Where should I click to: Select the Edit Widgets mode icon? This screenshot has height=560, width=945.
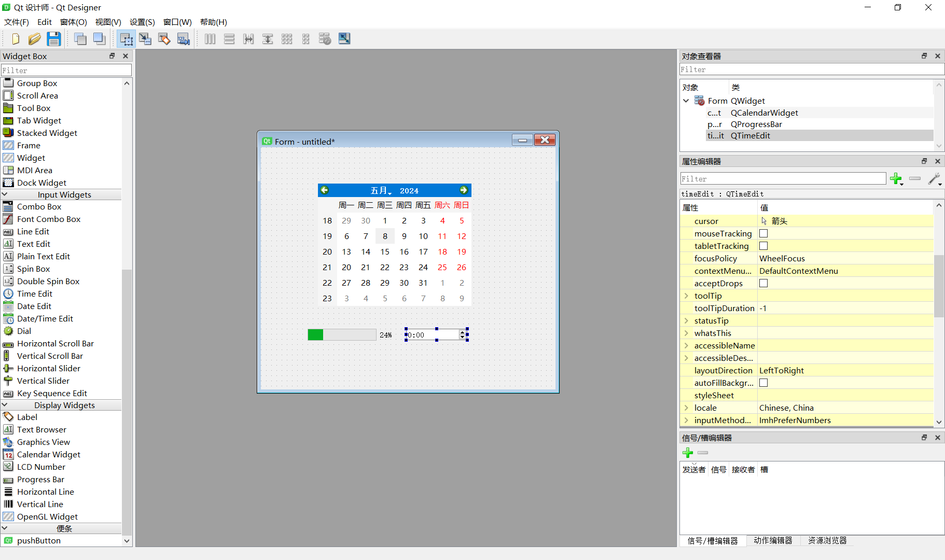pyautogui.click(x=126, y=39)
